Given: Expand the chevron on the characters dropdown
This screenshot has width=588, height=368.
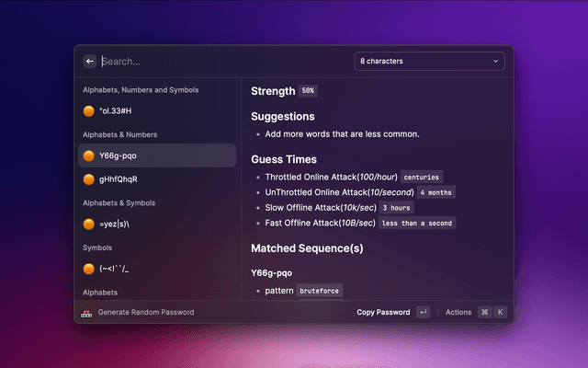Looking at the screenshot, I should point(496,62).
